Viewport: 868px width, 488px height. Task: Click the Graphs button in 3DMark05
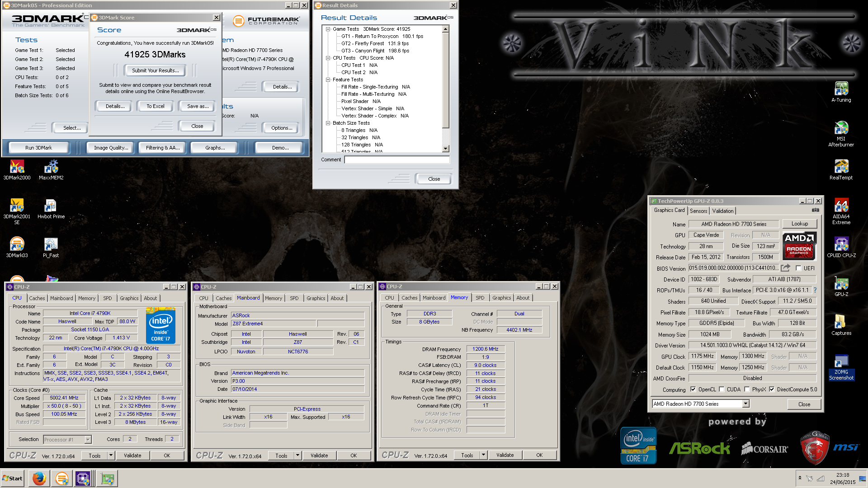[x=215, y=148]
